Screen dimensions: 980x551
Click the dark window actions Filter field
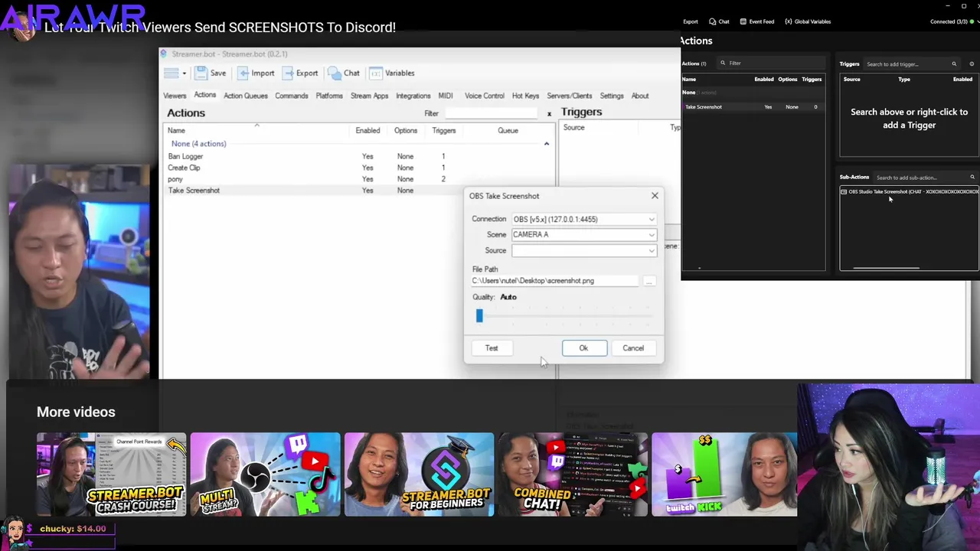click(x=769, y=64)
